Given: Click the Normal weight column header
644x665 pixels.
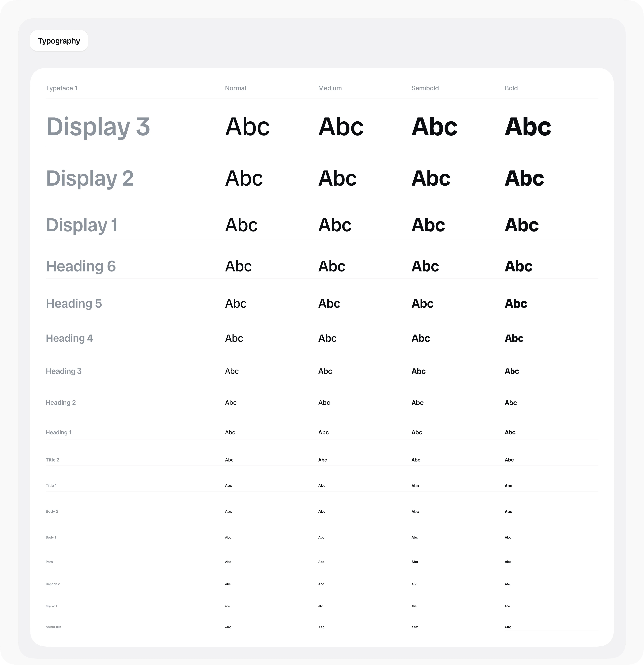Looking at the screenshot, I should 235,88.
